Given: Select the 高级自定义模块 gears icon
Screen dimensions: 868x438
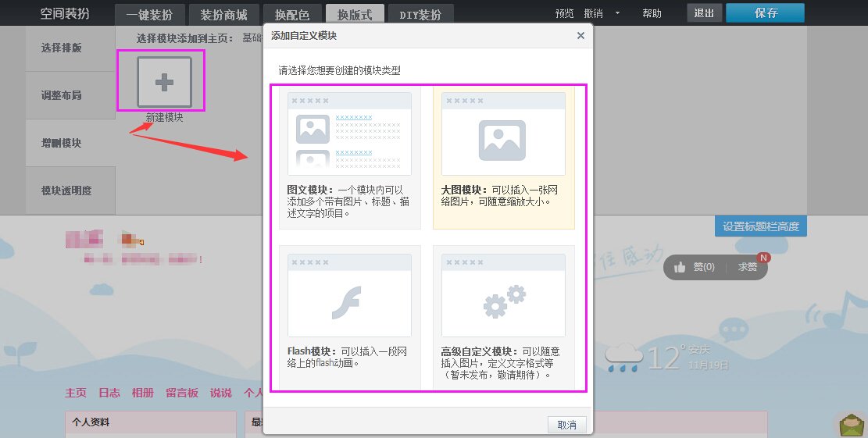Looking at the screenshot, I should tap(504, 301).
